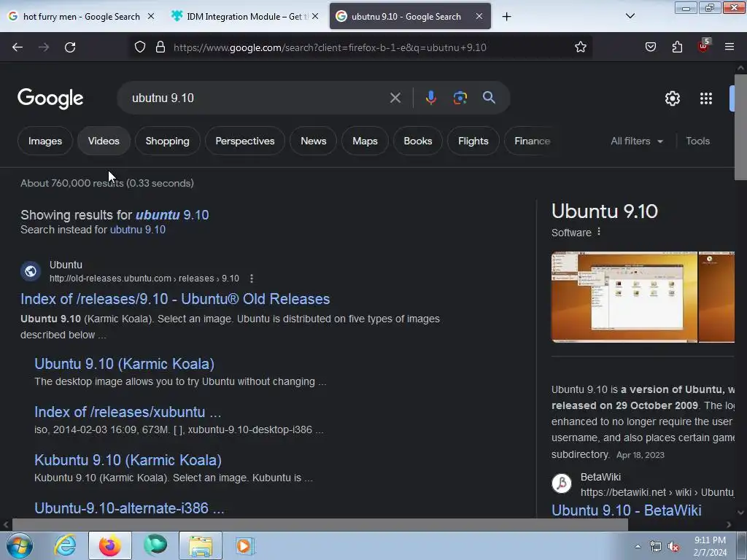
Task: Go back to the previous page
Action: (18, 47)
